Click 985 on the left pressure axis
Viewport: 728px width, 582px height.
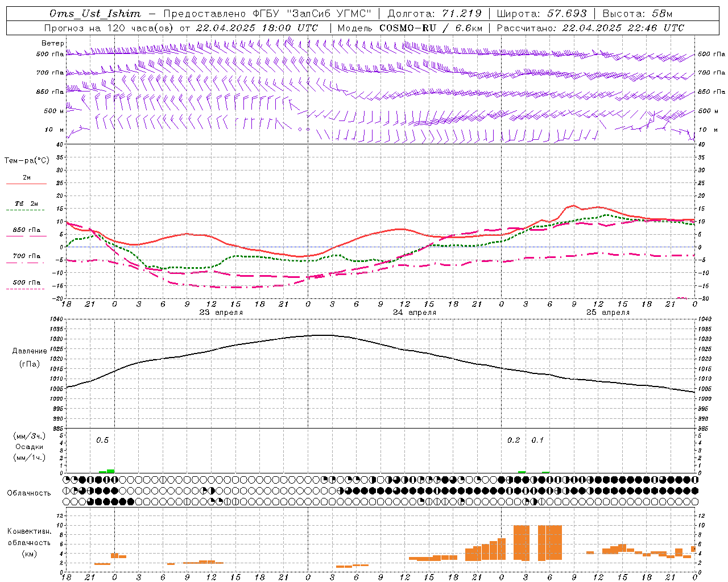pos(59,429)
